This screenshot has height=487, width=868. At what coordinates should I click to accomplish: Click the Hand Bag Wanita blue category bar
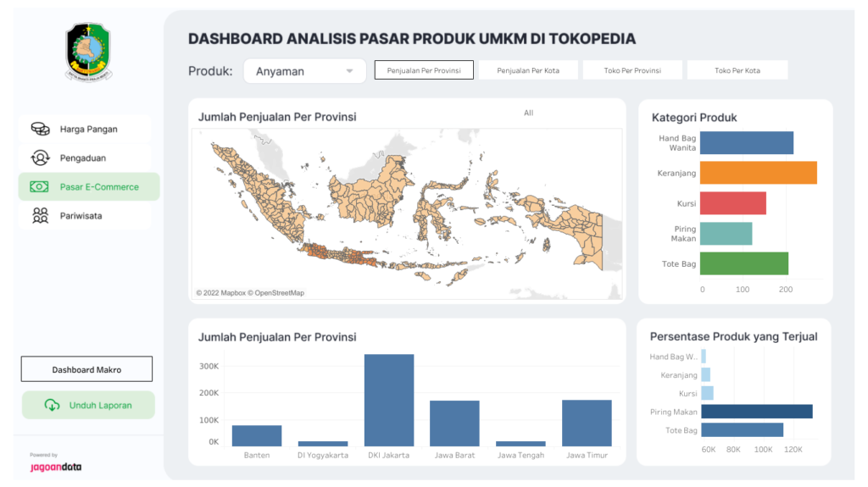pos(746,143)
